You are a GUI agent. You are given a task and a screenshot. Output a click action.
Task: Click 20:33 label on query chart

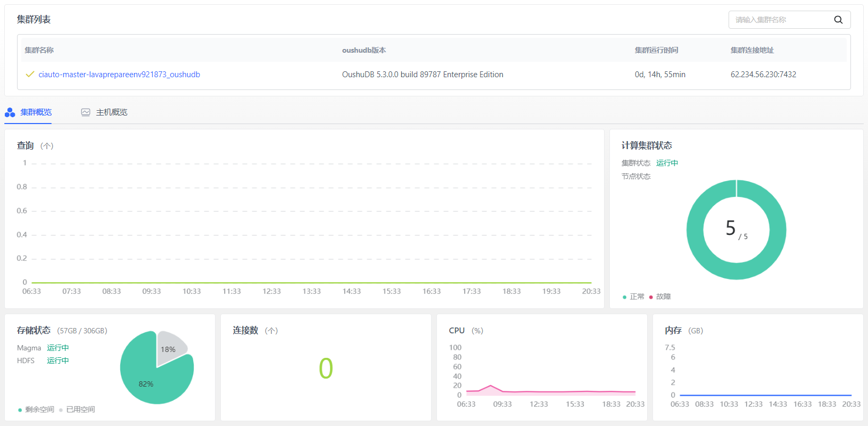(591, 291)
